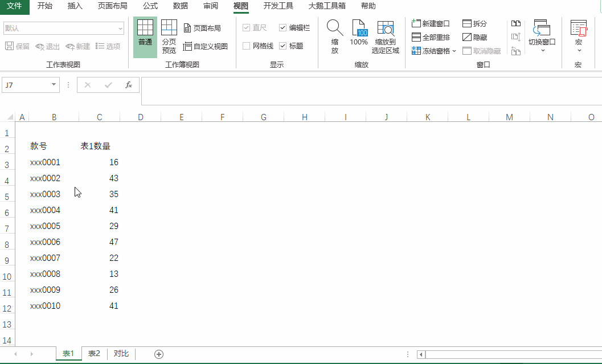This screenshot has height=364, width=602.
Task: Click the next-sheet navigation arrow
Action: click(31, 354)
